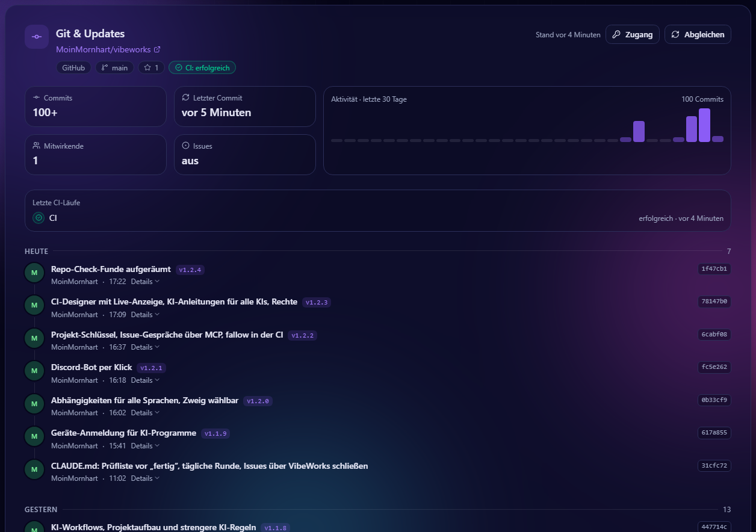Click the key icon in the Zugang button

pos(616,34)
